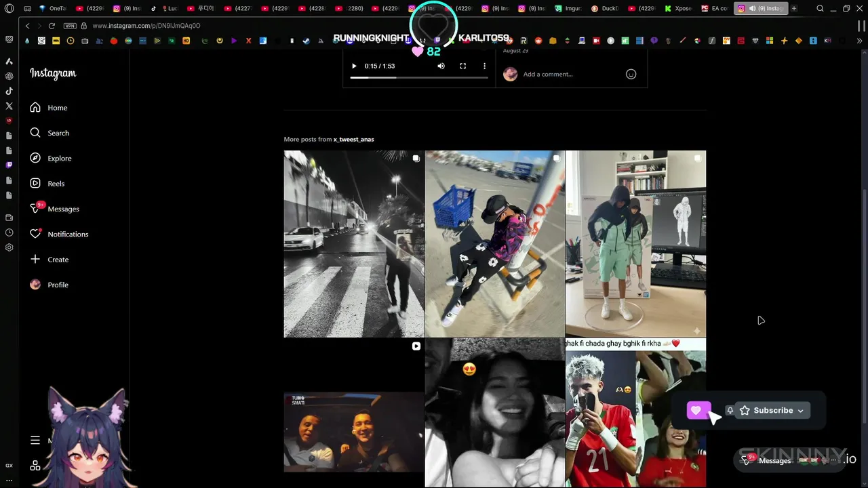Viewport: 868px width, 488px height.
Task: Open the Opera GX menu logo
Action: coord(9,9)
